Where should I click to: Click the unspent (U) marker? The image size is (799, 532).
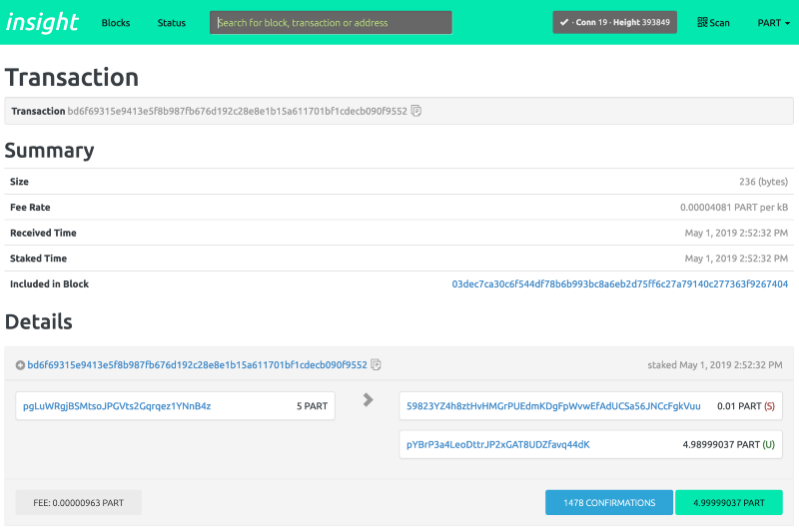click(768, 444)
